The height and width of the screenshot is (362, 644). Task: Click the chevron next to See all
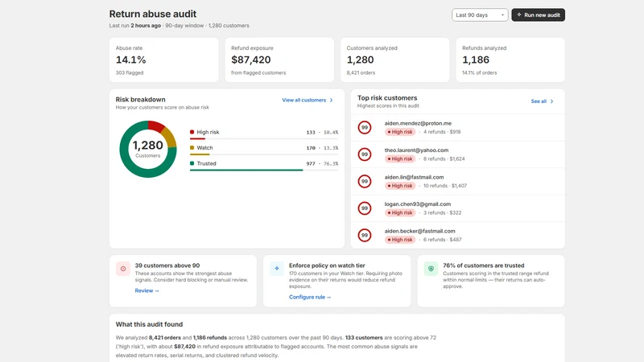[x=551, y=101]
